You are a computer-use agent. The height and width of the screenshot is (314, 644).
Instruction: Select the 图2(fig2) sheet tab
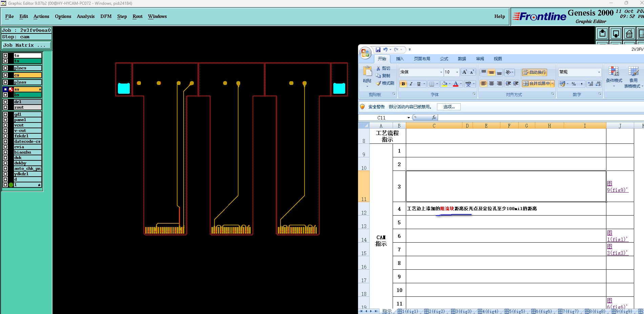(435, 311)
